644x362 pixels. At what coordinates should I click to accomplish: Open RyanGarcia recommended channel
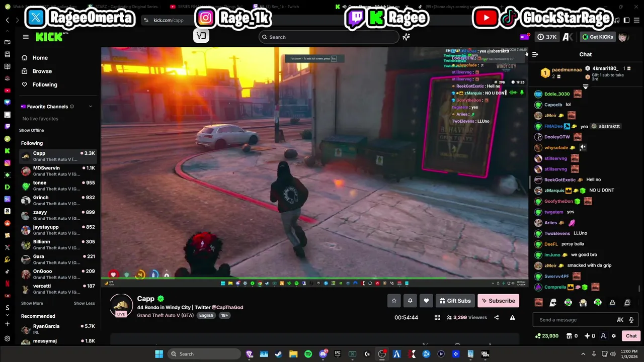tap(58, 329)
